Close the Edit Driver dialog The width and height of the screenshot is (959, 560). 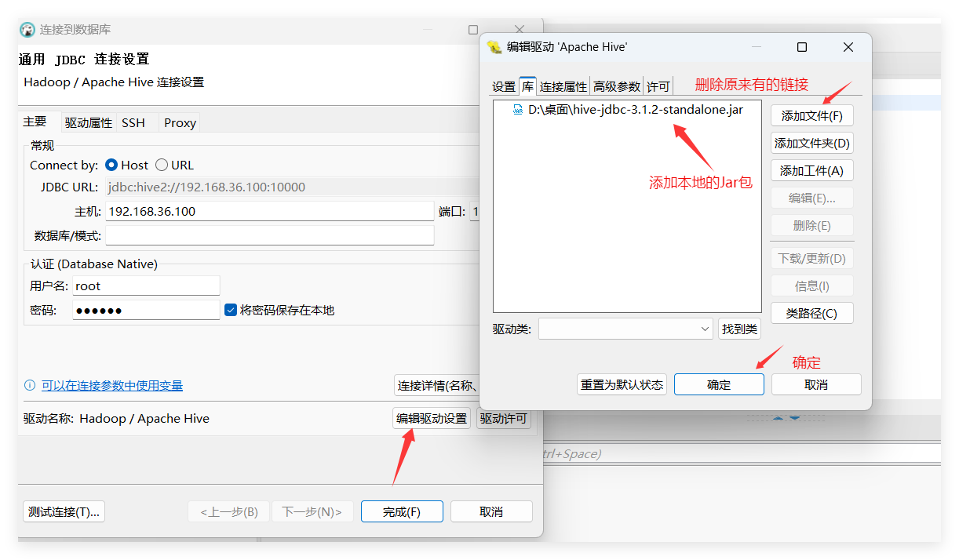coord(848,47)
